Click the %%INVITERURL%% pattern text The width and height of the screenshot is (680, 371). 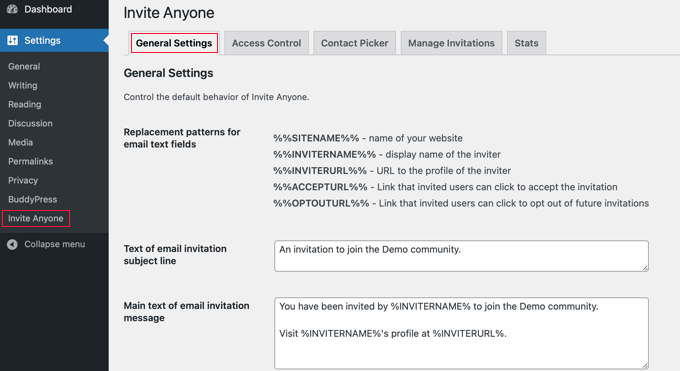tap(320, 171)
